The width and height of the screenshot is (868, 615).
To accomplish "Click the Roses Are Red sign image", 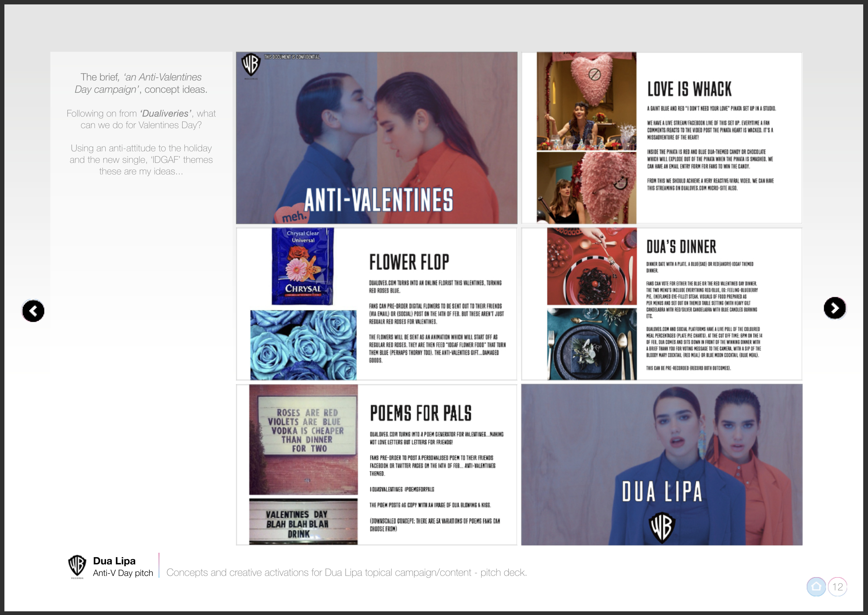I will click(x=303, y=439).
